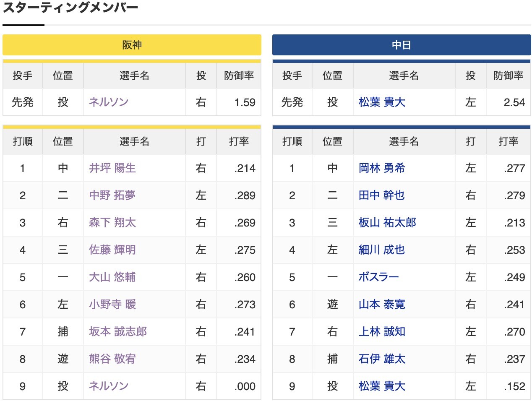Open 中野 拓夢 player page

click(112, 195)
